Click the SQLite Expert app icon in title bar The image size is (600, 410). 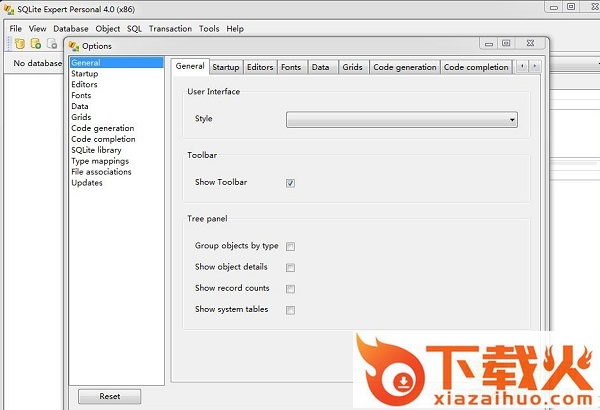7,8
